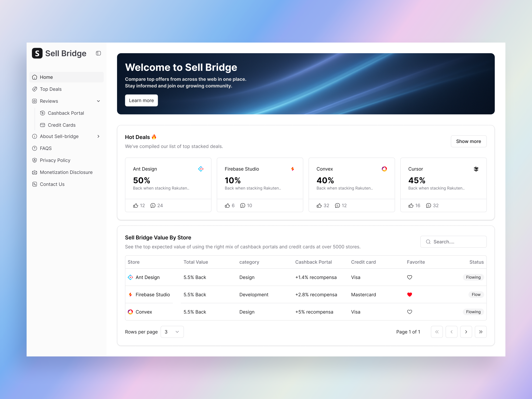Click the thumbs-up icon on Ant Design card

(136, 205)
